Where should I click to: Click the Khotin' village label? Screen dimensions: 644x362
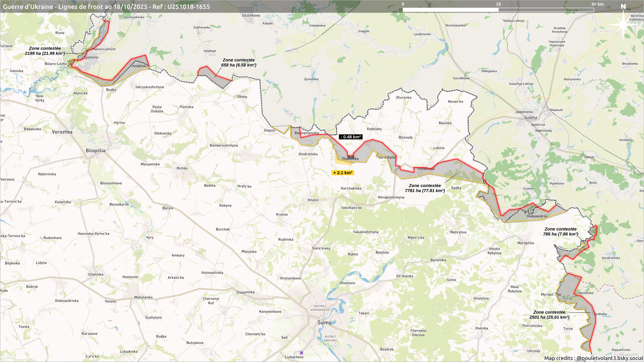coord(313,200)
